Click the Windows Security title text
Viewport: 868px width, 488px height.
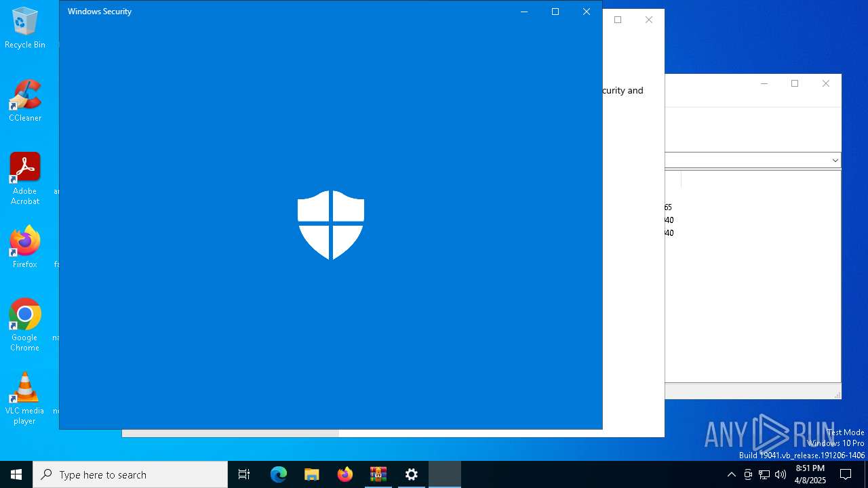(100, 12)
